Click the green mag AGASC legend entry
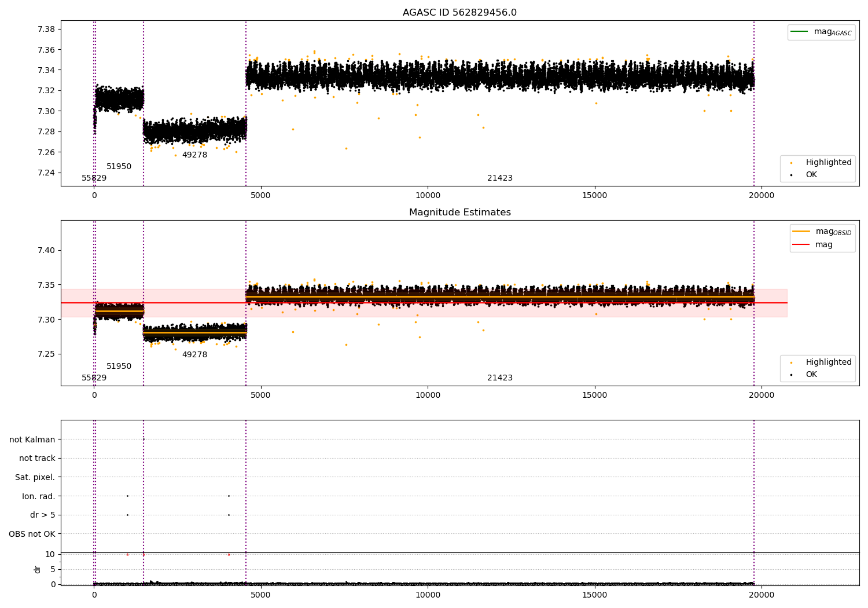 tap(821, 32)
